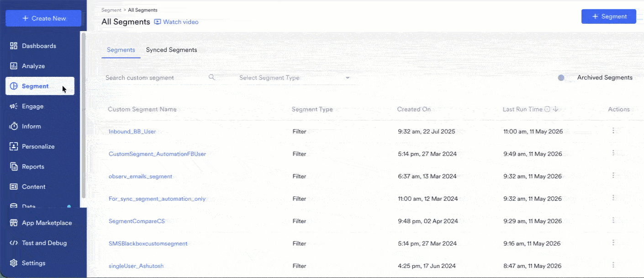The image size is (644, 278).
Task: Click the Dashboards sidebar icon
Action: (14, 46)
